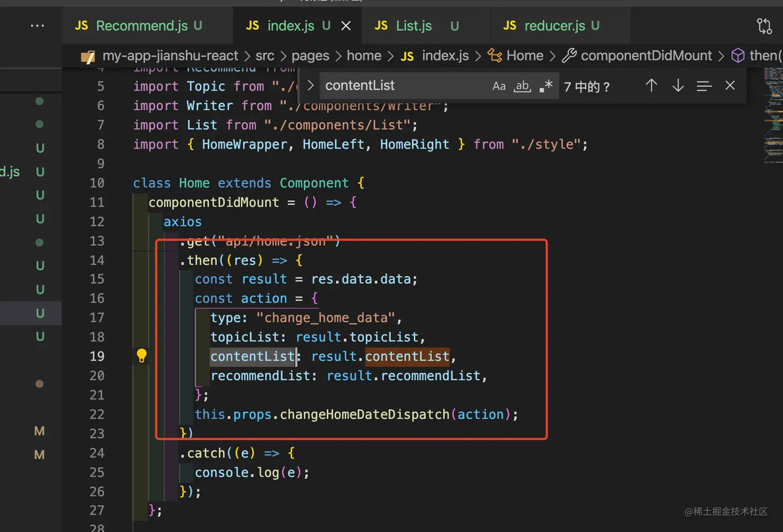Click the axios identifier on line 12
This screenshot has height=532, width=783.
tap(183, 222)
